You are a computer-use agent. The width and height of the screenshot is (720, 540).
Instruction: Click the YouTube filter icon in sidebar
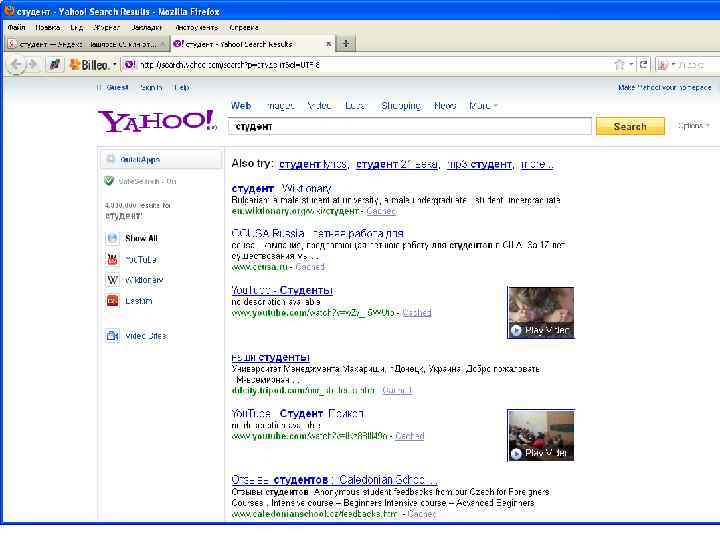tap(112, 259)
